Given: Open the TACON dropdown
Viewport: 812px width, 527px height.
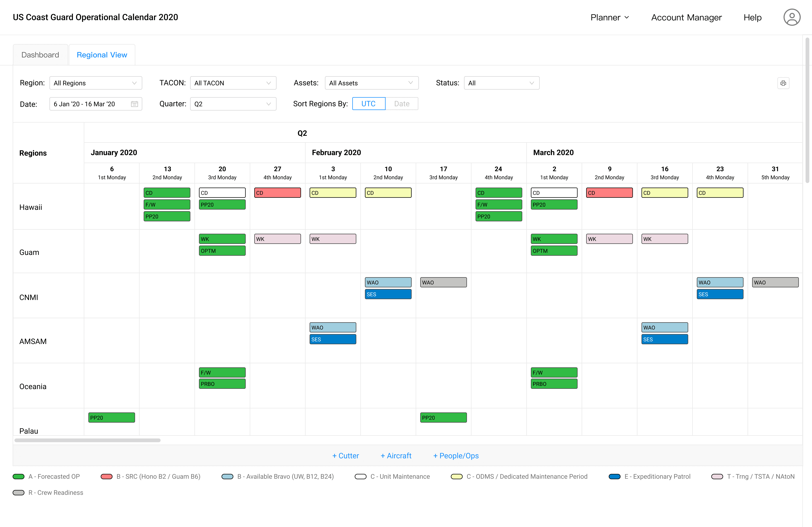Looking at the screenshot, I should [x=233, y=83].
